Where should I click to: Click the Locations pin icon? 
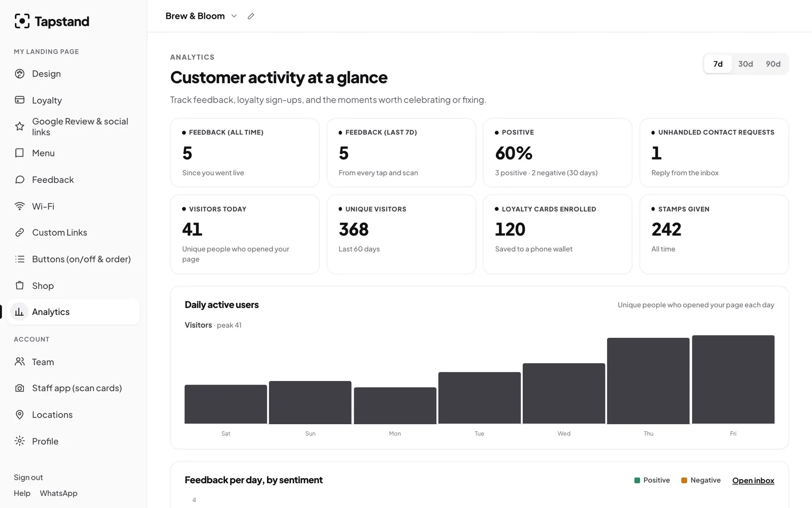(20, 415)
